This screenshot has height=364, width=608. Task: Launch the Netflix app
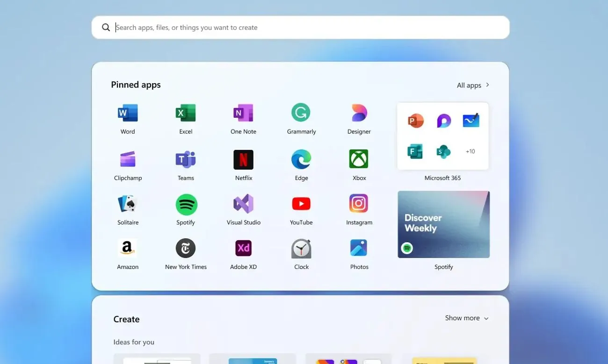click(244, 159)
